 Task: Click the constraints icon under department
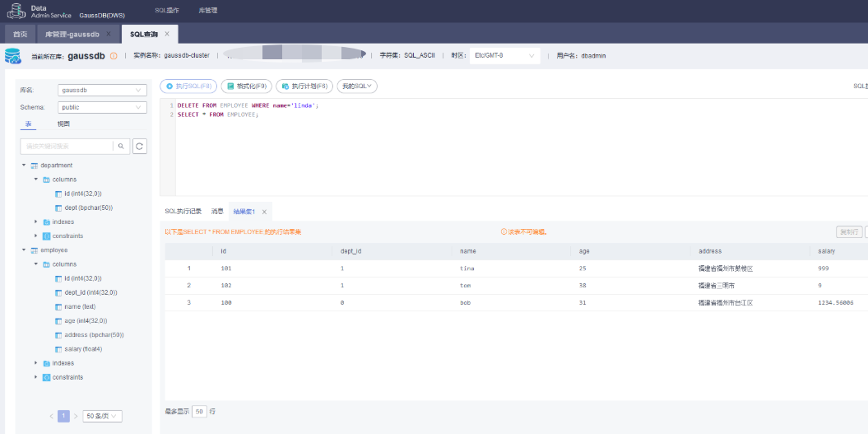47,236
